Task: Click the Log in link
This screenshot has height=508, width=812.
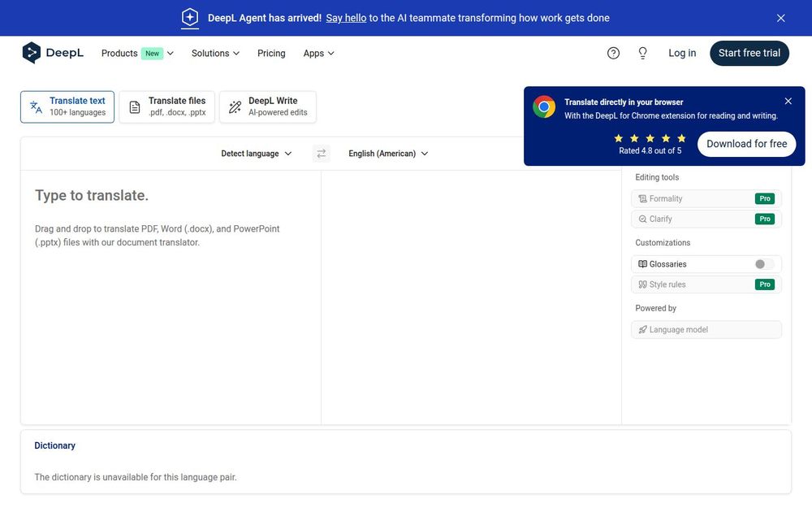Action: tap(682, 53)
